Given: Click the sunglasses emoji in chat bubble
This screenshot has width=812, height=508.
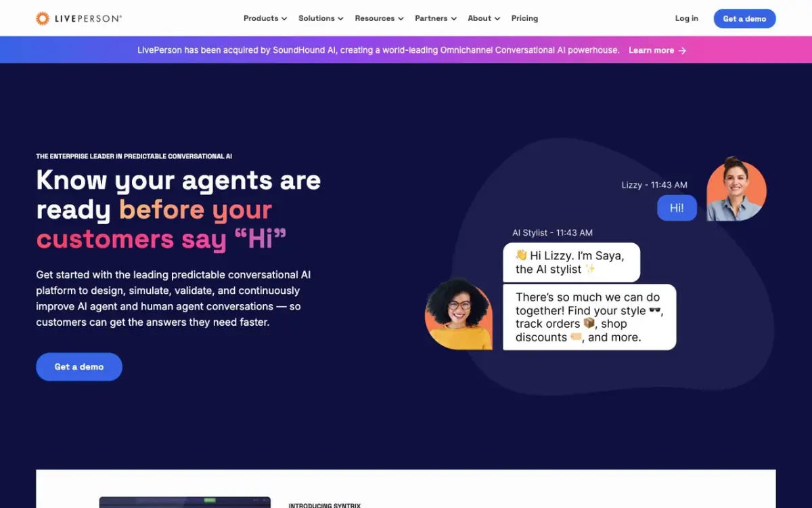Looking at the screenshot, I should [655, 311].
